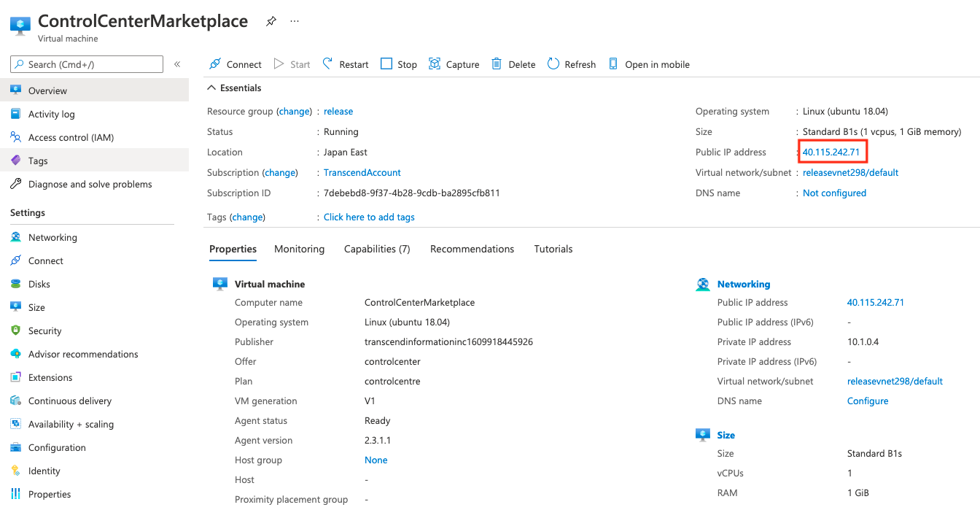Switch to the Properties tab
The height and width of the screenshot is (510, 980).
point(233,249)
